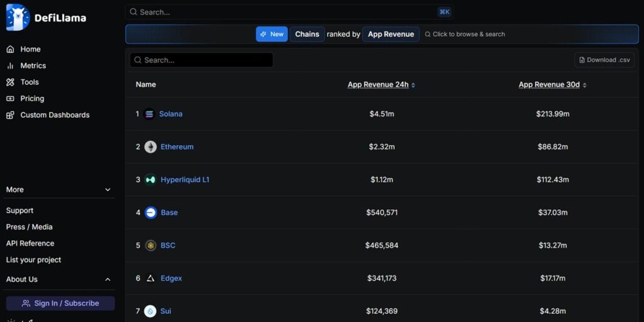This screenshot has height=322, width=644.
Task: Click BSC's $465,584 24h revenue
Action: 382,245
